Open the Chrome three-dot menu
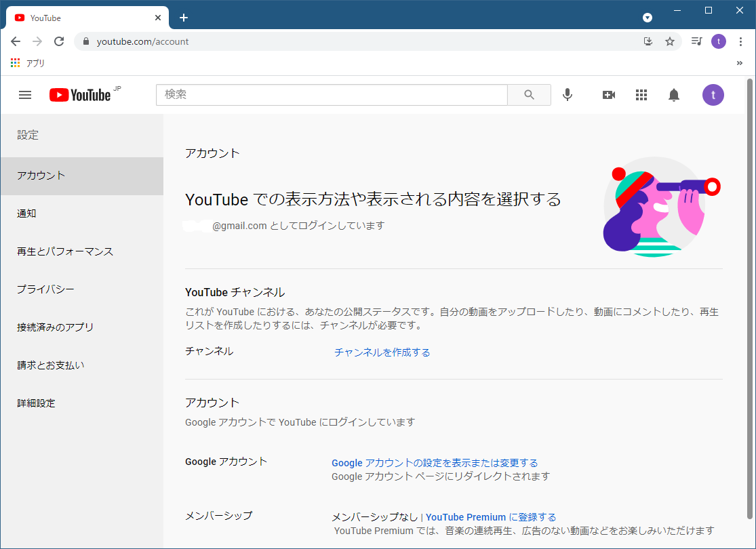Viewport: 756px width, 549px height. coord(740,41)
